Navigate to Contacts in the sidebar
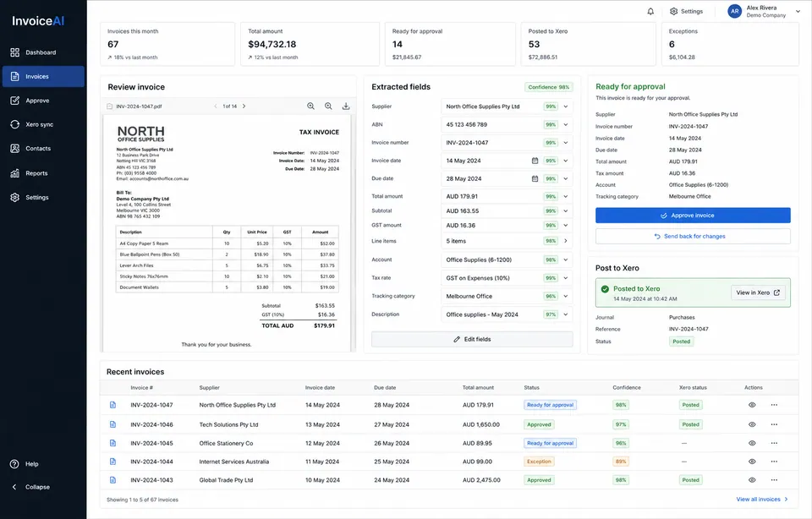Viewport: 812px width, 519px height. (43, 149)
